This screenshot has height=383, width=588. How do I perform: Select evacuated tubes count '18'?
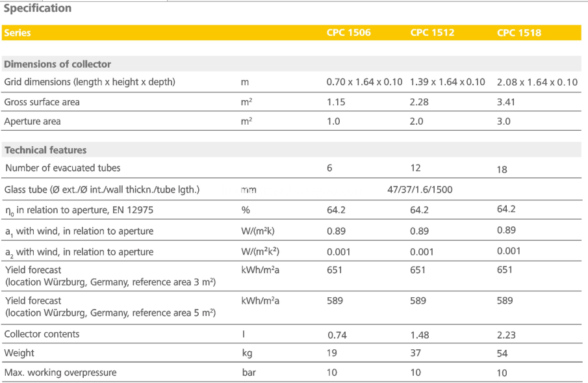(502, 170)
